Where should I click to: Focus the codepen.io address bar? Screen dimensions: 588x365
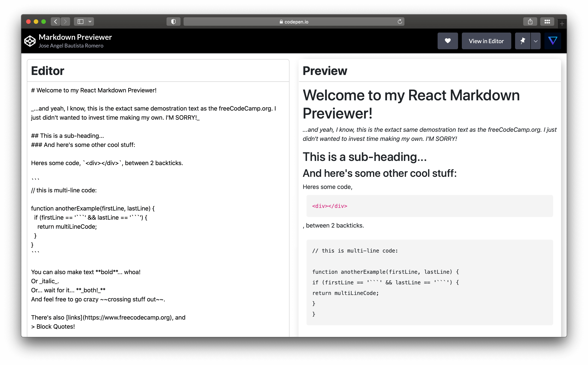pyautogui.click(x=294, y=21)
